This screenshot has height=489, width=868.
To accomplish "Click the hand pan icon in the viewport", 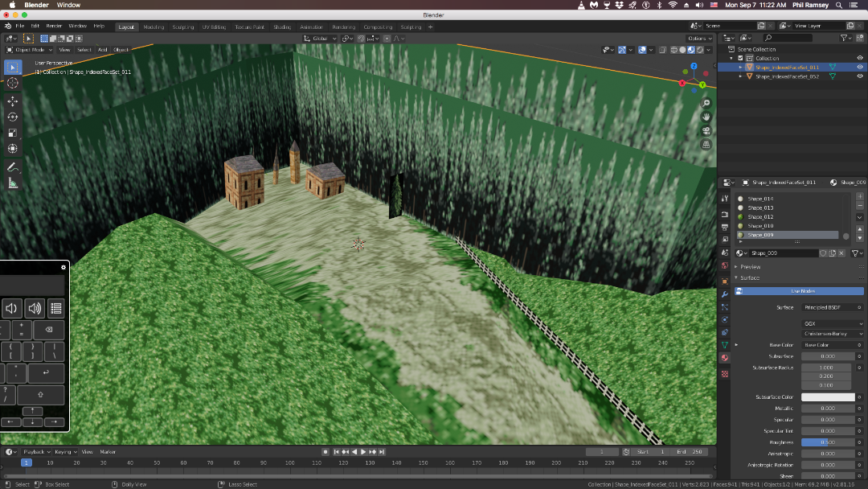I will coord(706,117).
